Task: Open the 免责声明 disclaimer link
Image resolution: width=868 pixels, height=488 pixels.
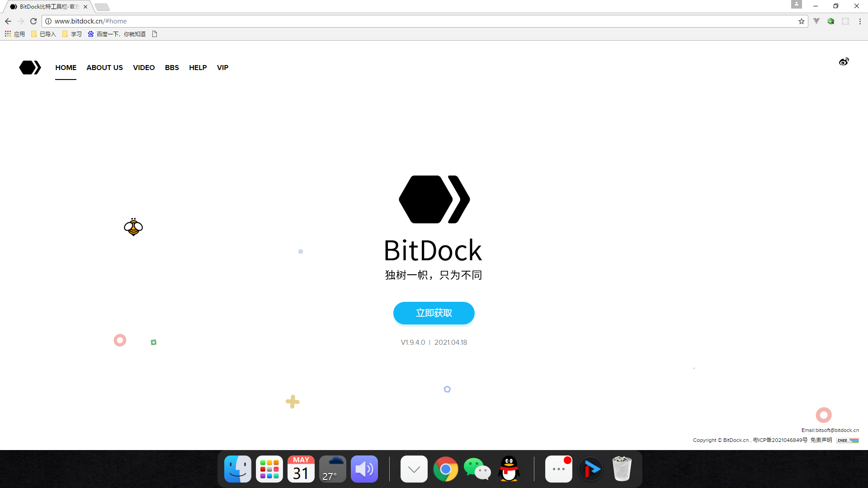Action: tap(821, 440)
